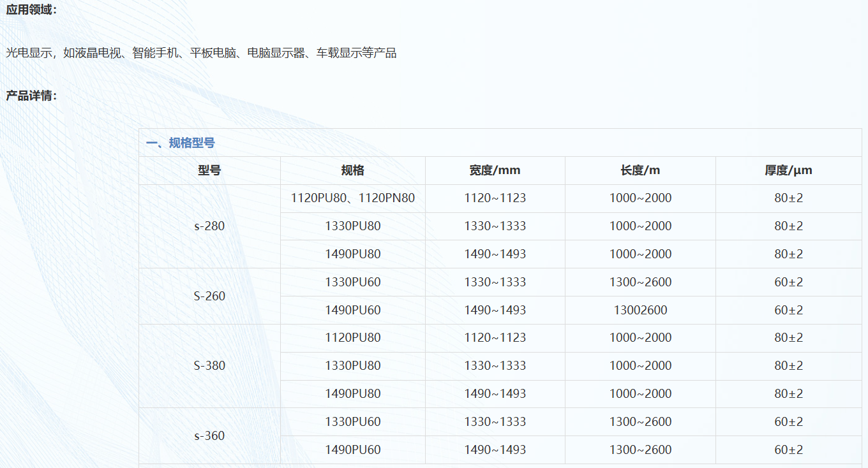The height and width of the screenshot is (468, 868).
Task: Click the 1330PU60 spec under s-360
Action: [352, 421]
